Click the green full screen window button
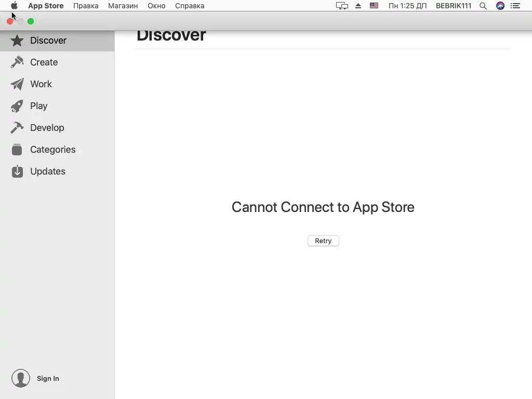 [31, 21]
